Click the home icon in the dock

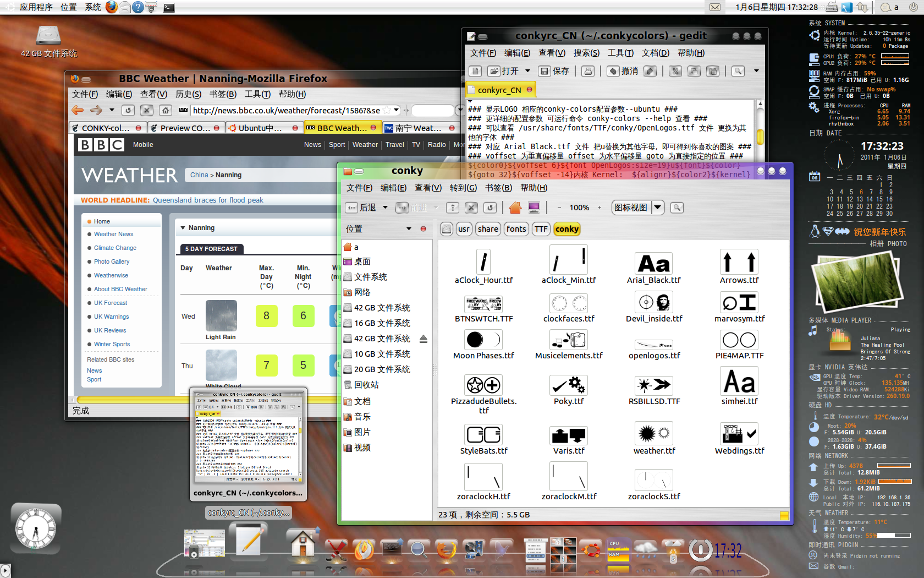[302, 543]
